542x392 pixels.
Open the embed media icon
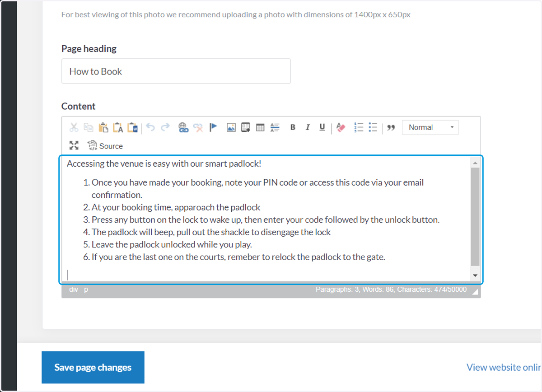tap(246, 127)
